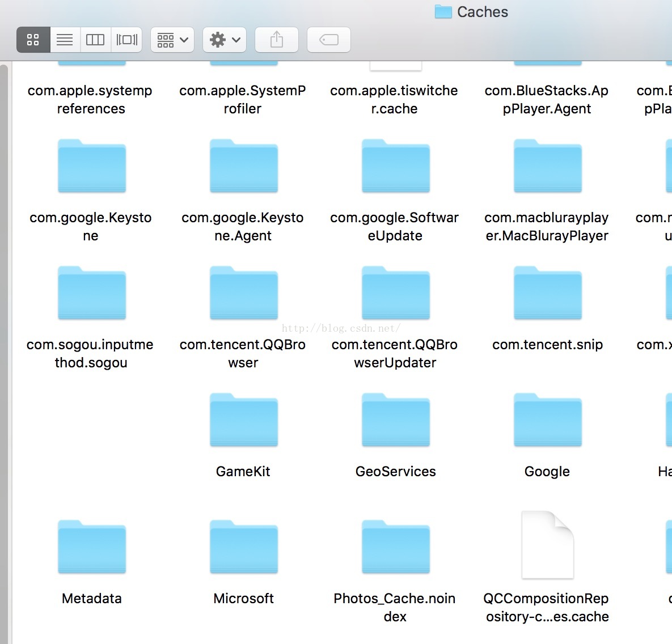Screen dimensions: 672x644
Task: Select the QCCompositionRepository cache file icon
Action: (548, 545)
